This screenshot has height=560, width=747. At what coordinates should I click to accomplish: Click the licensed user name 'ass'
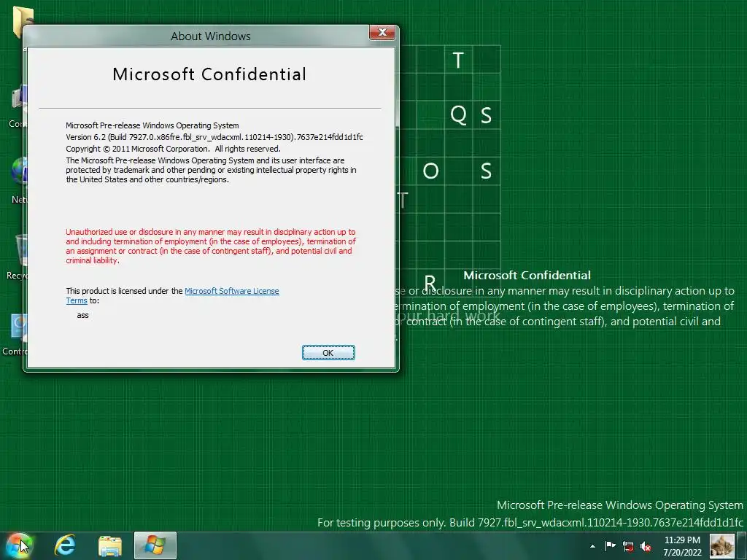coord(83,315)
